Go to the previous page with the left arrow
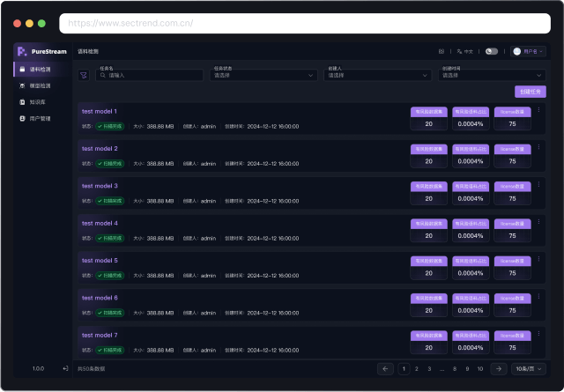This screenshot has height=392, width=564. [x=385, y=368]
